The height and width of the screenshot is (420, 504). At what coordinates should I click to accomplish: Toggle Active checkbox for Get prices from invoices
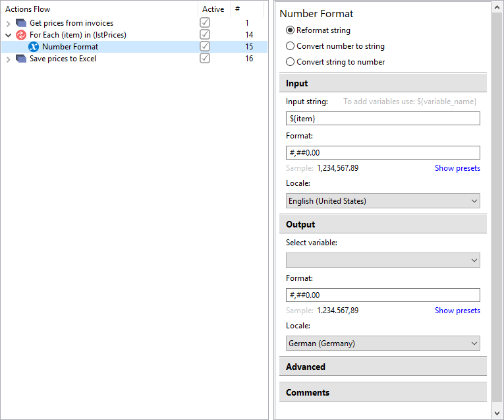[205, 22]
